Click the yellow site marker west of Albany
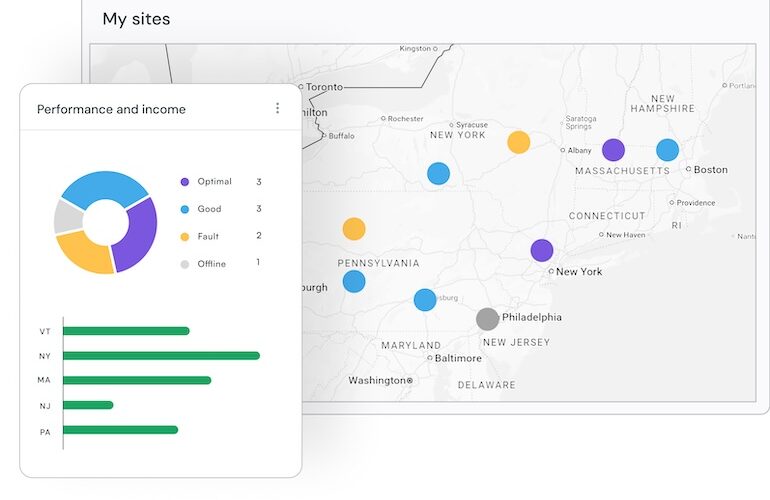The image size is (770, 500). (519, 142)
